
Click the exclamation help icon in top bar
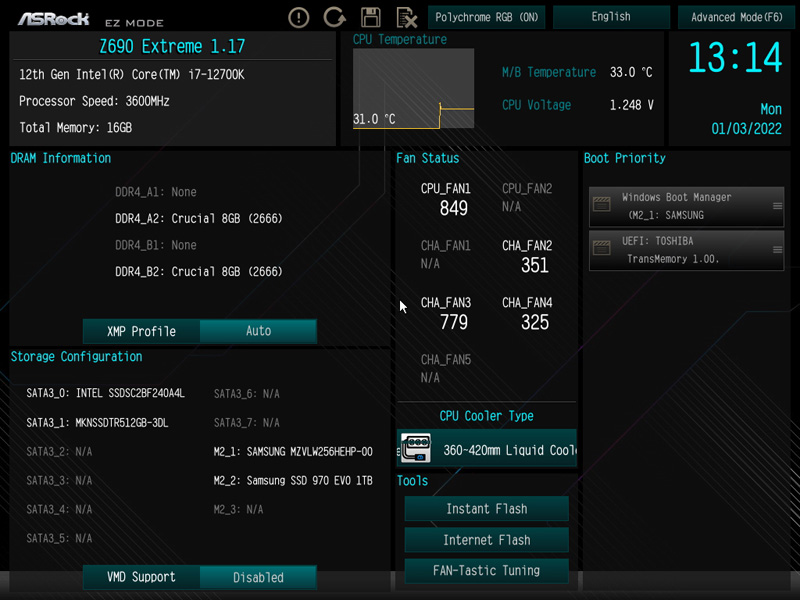tap(298, 17)
